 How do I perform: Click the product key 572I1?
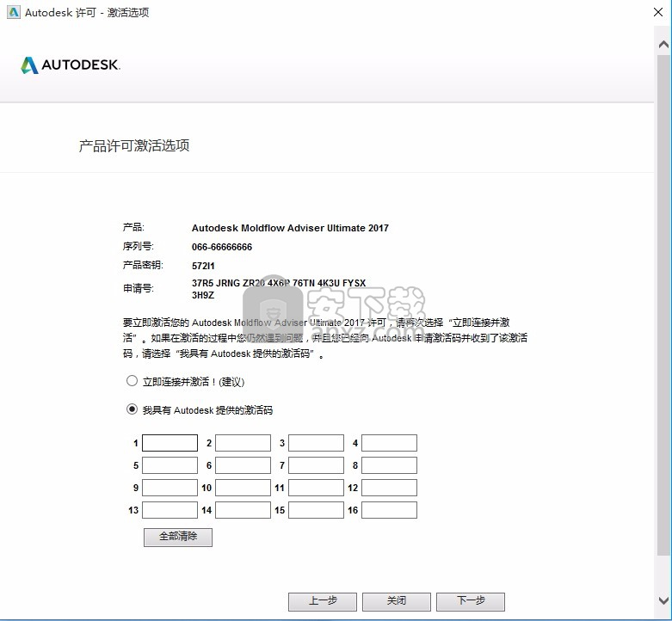[x=203, y=266]
